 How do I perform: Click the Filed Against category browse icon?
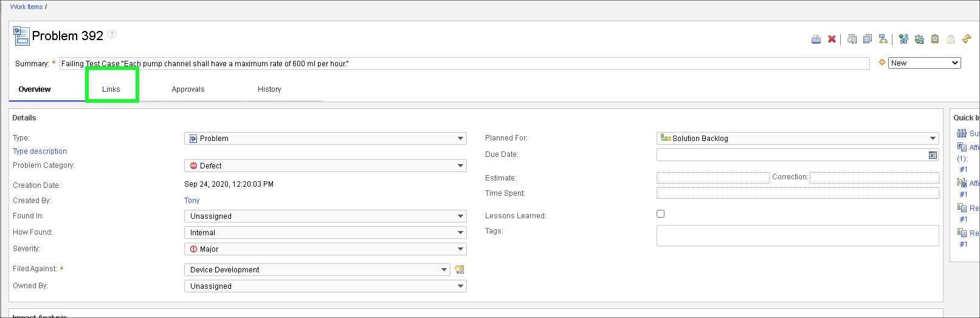coord(460,269)
